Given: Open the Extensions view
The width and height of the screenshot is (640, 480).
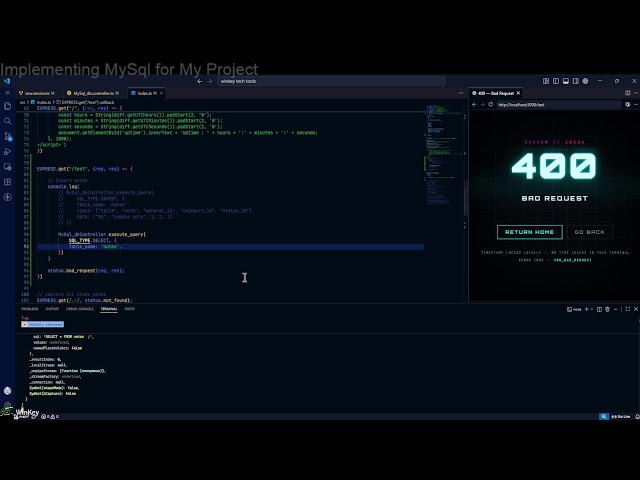Looking at the screenshot, I should point(7,182).
